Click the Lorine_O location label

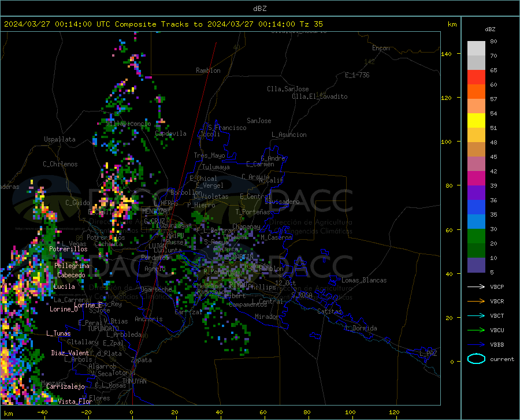[x=64, y=309]
